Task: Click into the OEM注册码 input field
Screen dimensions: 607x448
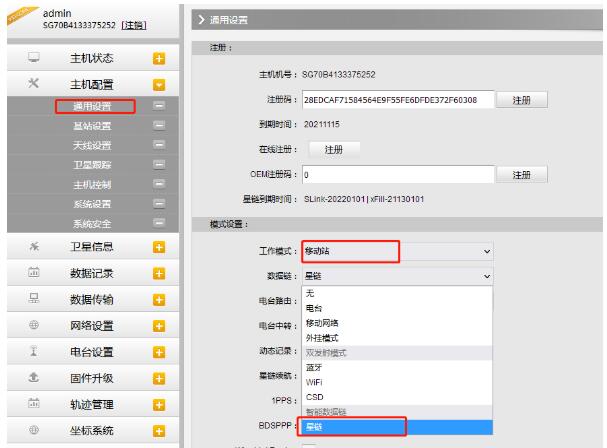Action: [398, 175]
